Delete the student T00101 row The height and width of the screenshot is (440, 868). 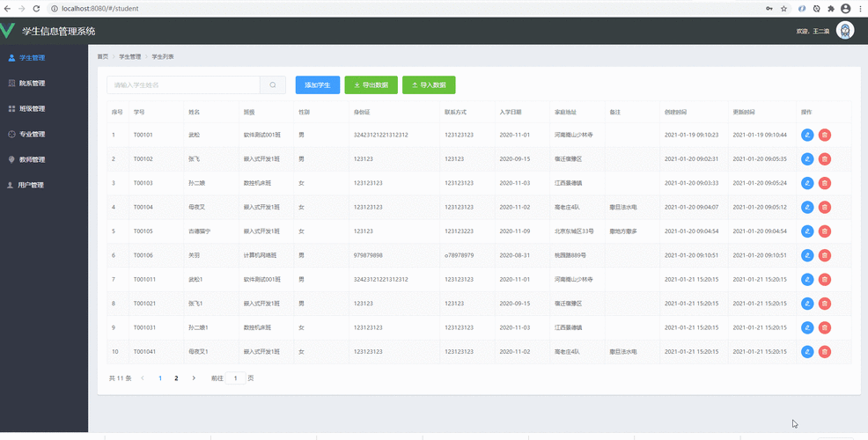[x=824, y=135]
